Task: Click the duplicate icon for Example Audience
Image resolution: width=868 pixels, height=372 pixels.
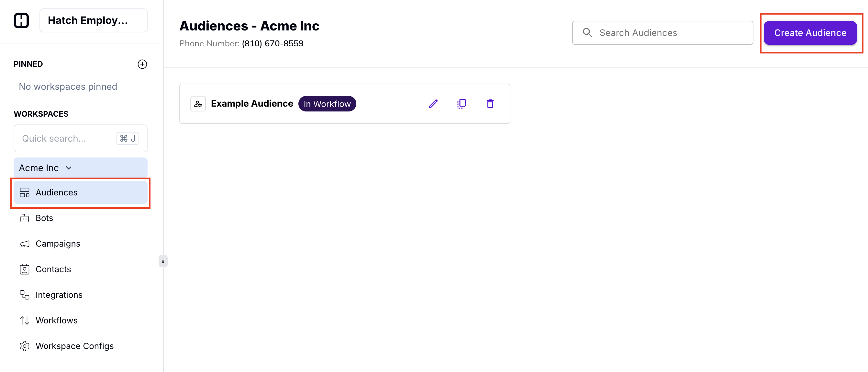Action: (462, 104)
